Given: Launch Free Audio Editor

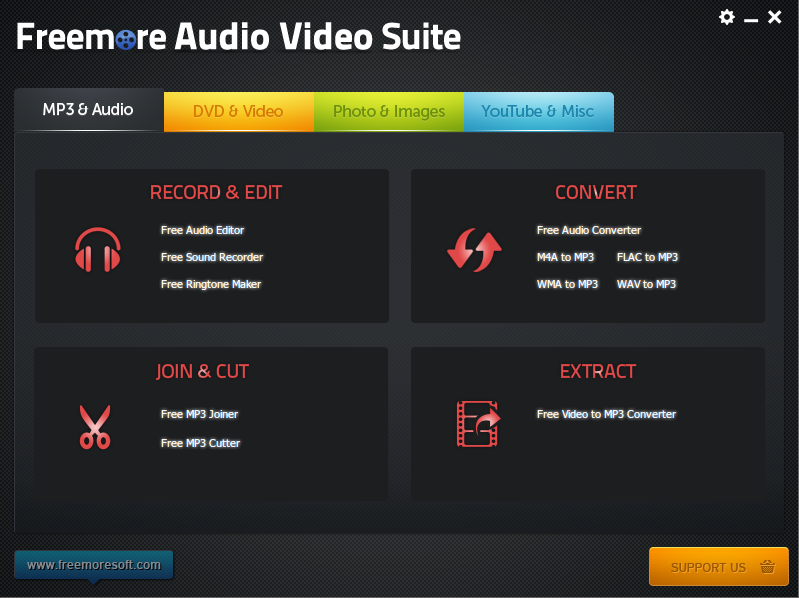Looking at the screenshot, I should click(202, 230).
